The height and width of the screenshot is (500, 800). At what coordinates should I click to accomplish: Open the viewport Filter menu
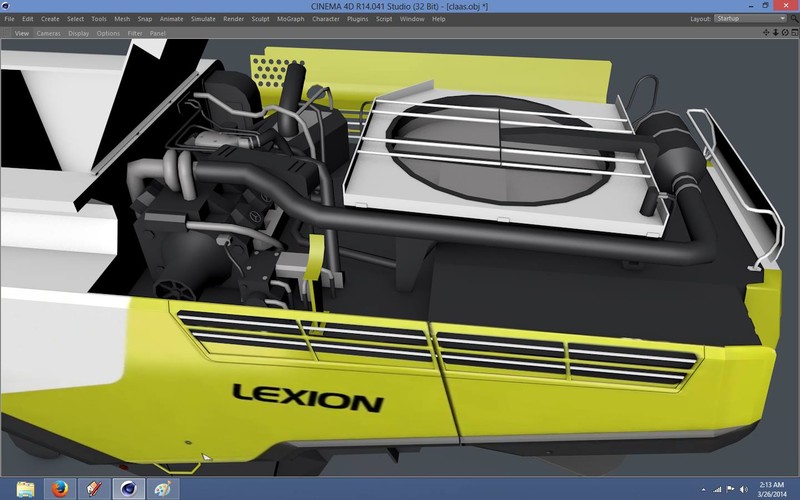[x=134, y=33]
